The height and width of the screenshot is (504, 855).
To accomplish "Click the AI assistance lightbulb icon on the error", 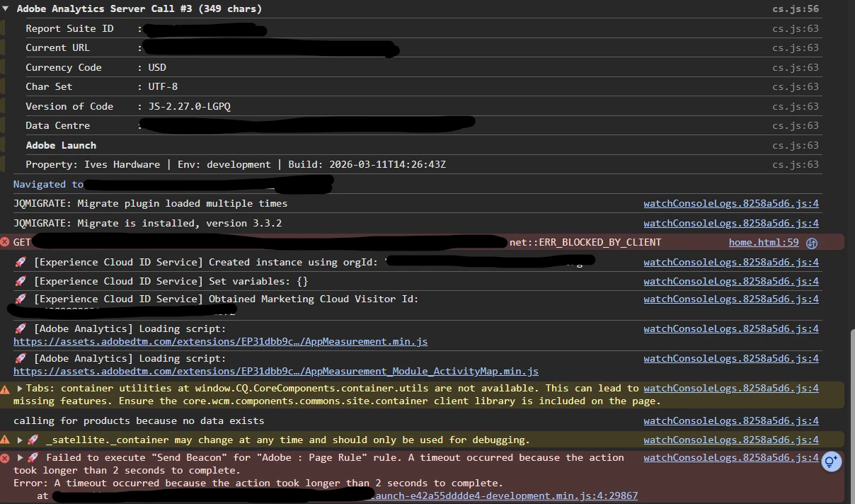I will pyautogui.click(x=831, y=462).
